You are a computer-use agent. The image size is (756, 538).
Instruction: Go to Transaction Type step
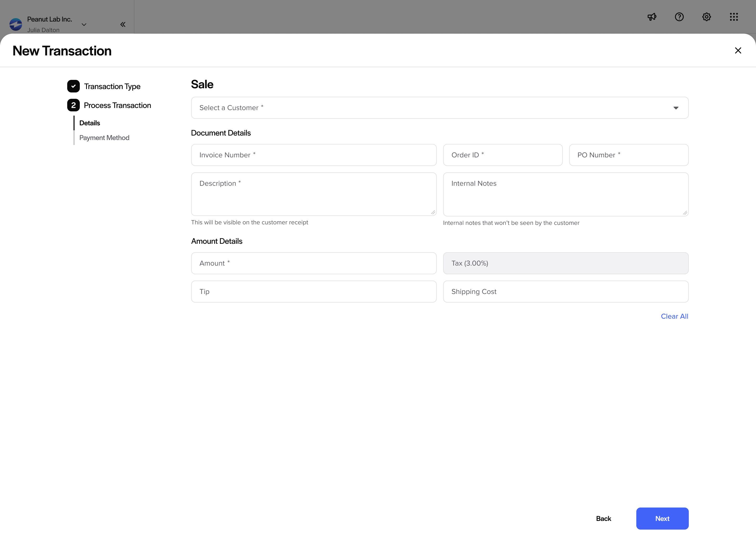point(112,86)
